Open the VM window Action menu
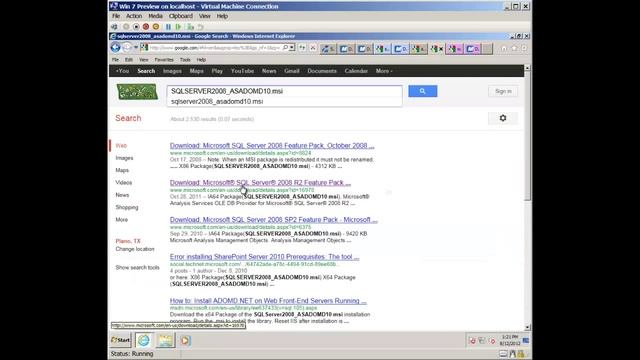This screenshot has height=360, width=640. [134, 16]
